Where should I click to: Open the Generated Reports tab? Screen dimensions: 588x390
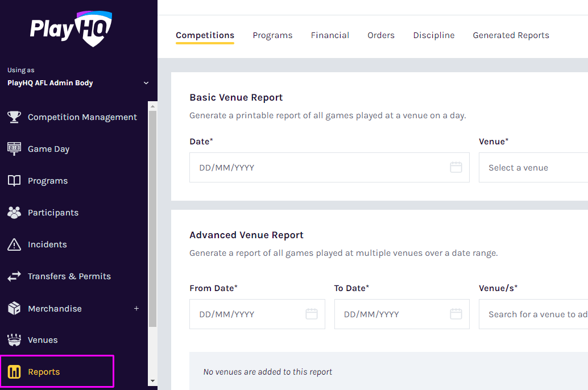pos(511,35)
